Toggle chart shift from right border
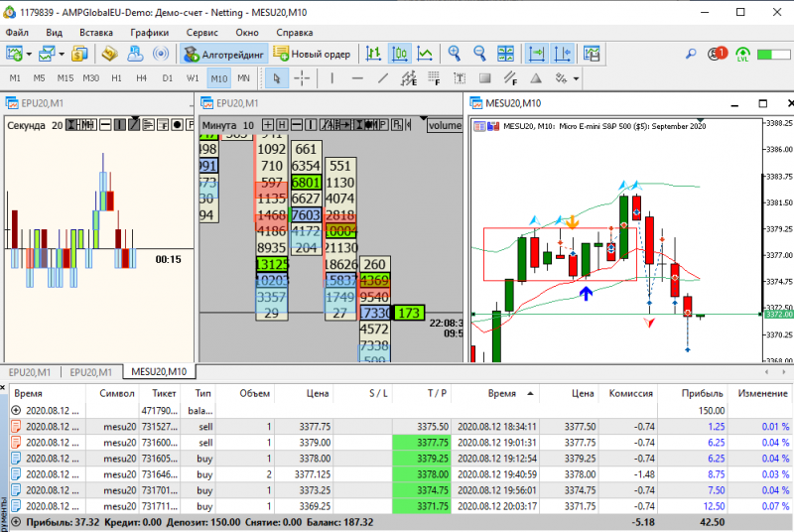Screen dimensions: 794x532 (x=563, y=54)
